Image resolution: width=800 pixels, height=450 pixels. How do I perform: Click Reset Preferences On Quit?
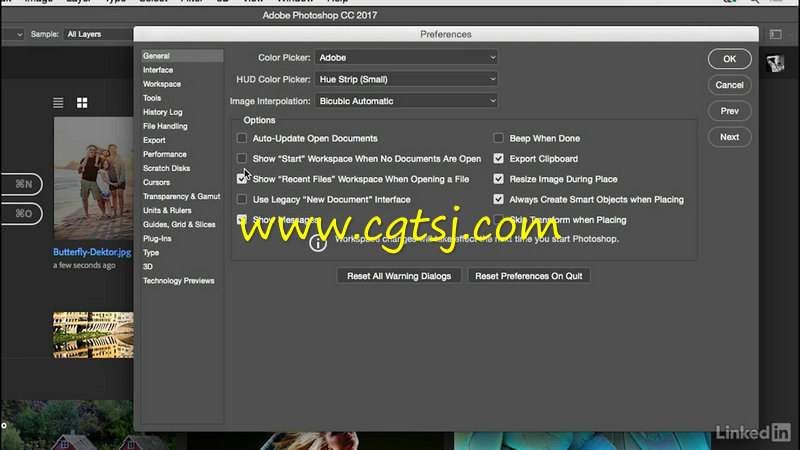pyautogui.click(x=529, y=276)
